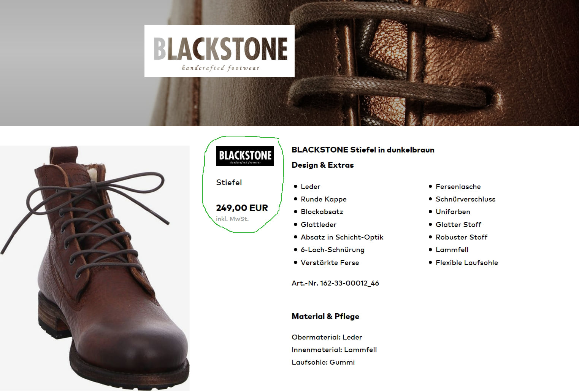Select the Stiefel category label
This screenshot has width=579, height=392.
coord(229,183)
